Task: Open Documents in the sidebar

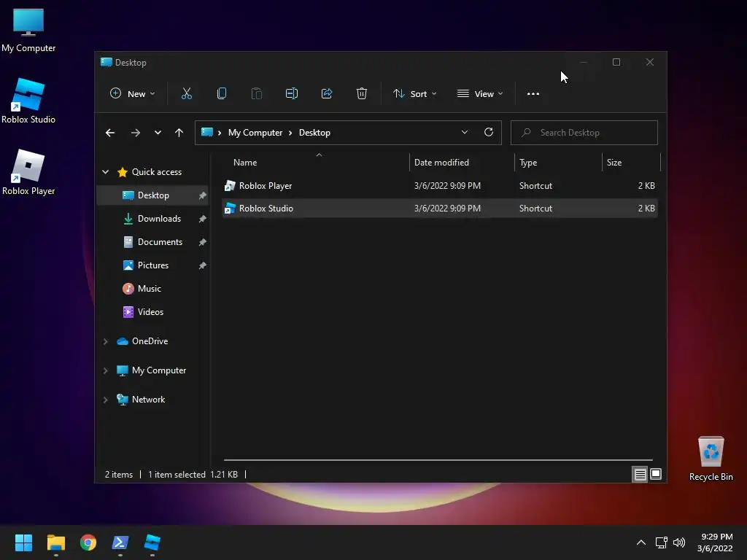Action: pyautogui.click(x=152, y=242)
